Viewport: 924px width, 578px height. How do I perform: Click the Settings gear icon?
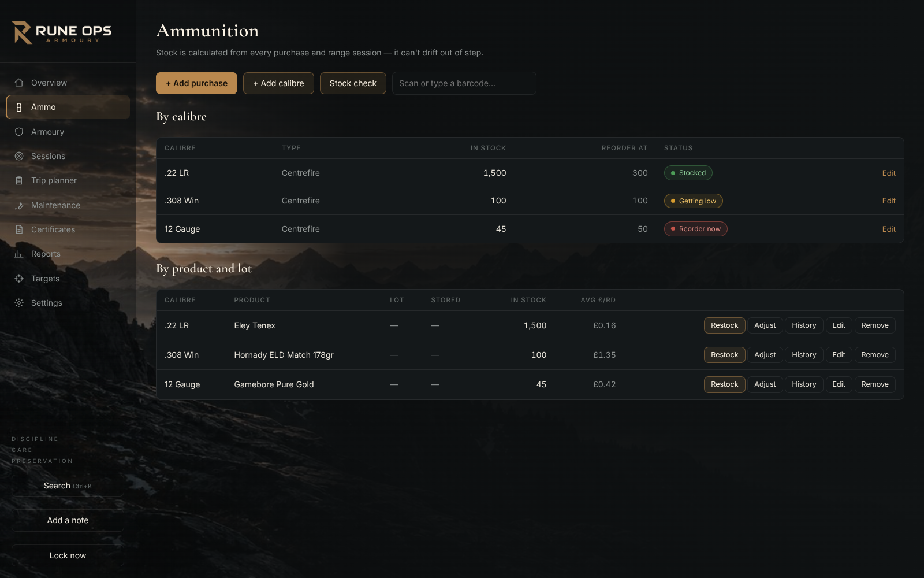click(19, 303)
